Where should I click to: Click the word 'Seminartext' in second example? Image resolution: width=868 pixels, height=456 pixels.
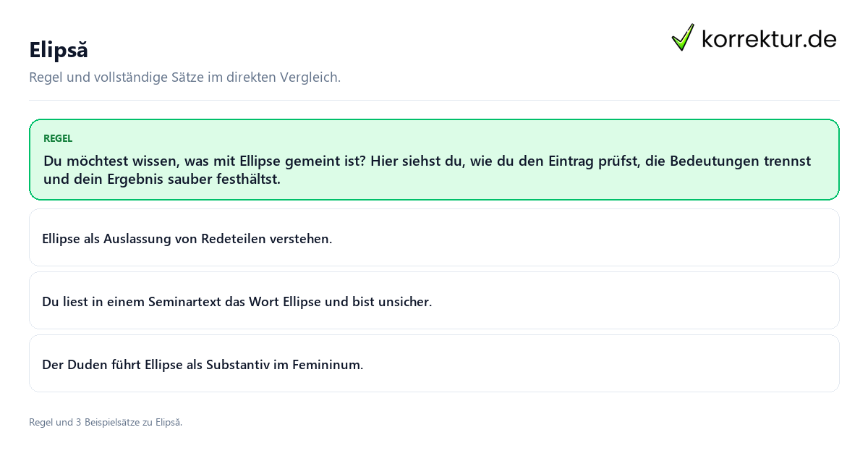click(x=184, y=301)
